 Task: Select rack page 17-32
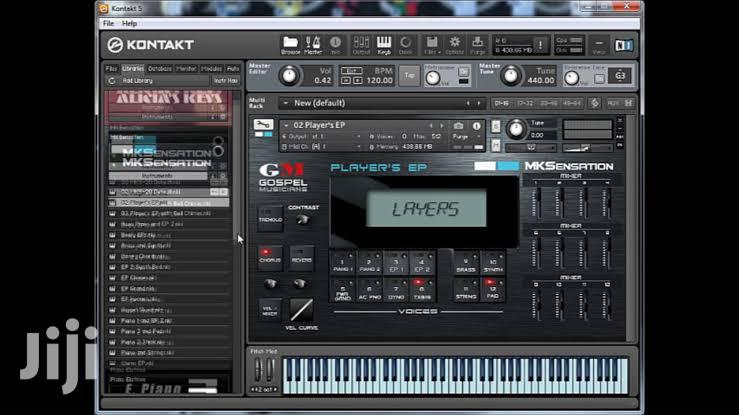click(525, 103)
